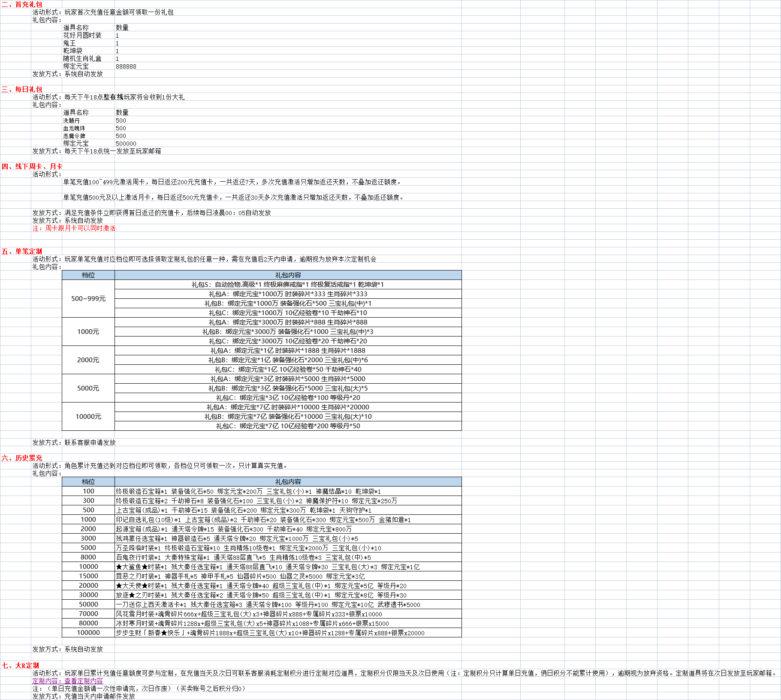781x700 pixels.
Task: Click the row starting 步步生财「新春★快乐」
Action: tap(288, 632)
